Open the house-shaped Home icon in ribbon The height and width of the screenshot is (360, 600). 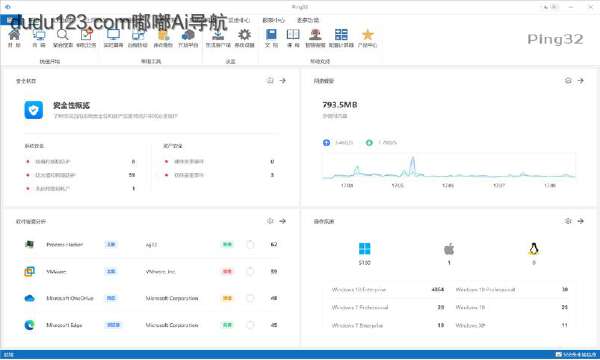[14, 35]
